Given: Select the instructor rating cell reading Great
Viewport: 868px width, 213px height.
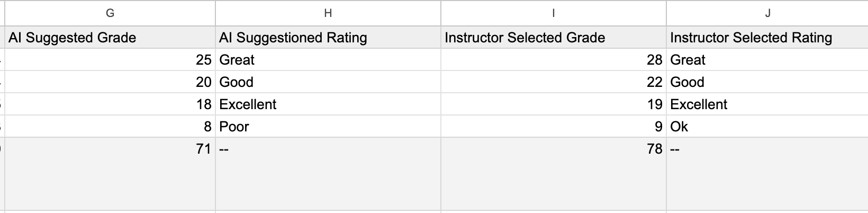Looking at the screenshot, I should (767, 60).
